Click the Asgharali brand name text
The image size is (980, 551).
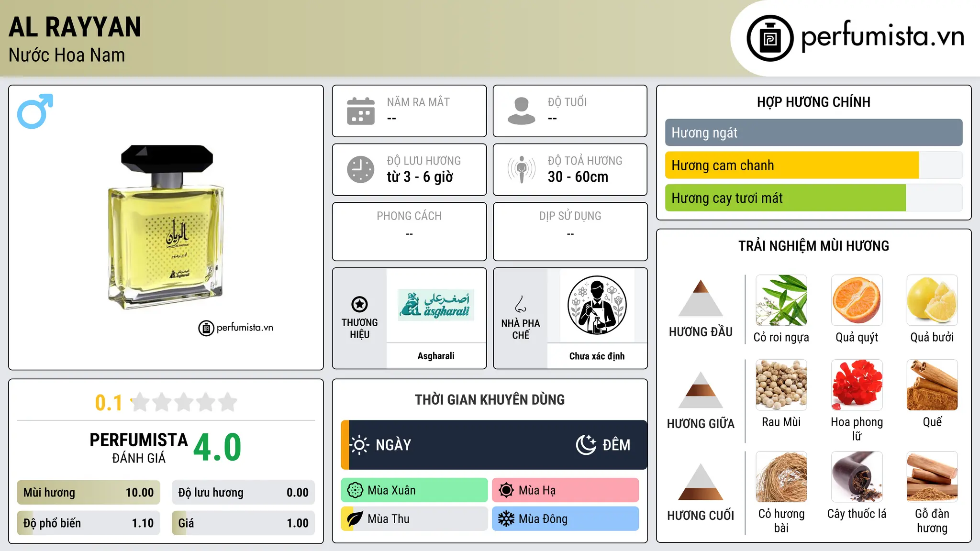(436, 356)
